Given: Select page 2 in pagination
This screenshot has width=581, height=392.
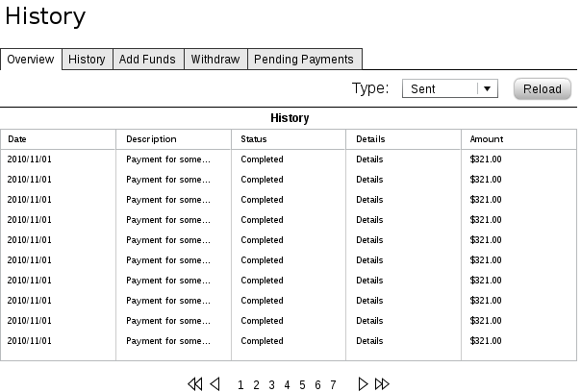Looking at the screenshot, I should (x=256, y=385).
